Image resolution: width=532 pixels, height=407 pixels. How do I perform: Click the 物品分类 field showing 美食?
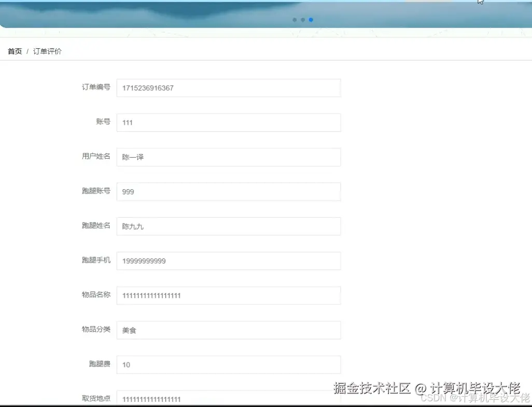(228, 330)
